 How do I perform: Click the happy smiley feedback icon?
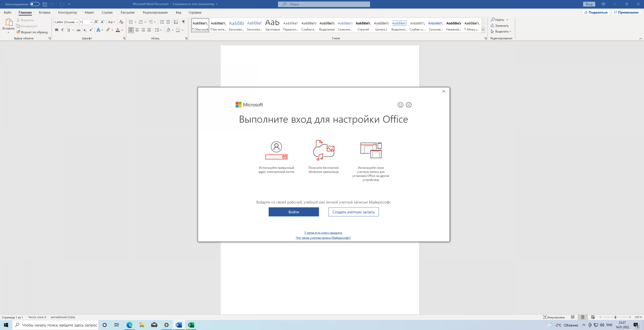click(x=400, y=105)
